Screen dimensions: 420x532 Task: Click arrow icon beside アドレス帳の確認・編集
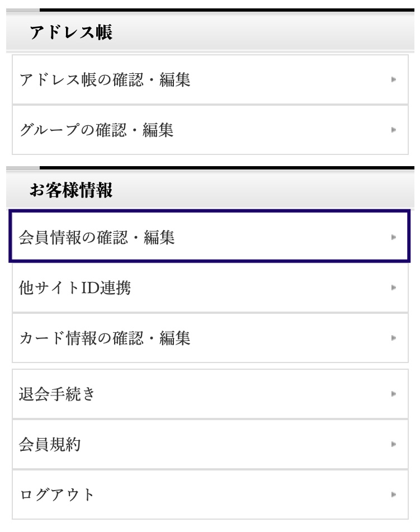[394, 79]
